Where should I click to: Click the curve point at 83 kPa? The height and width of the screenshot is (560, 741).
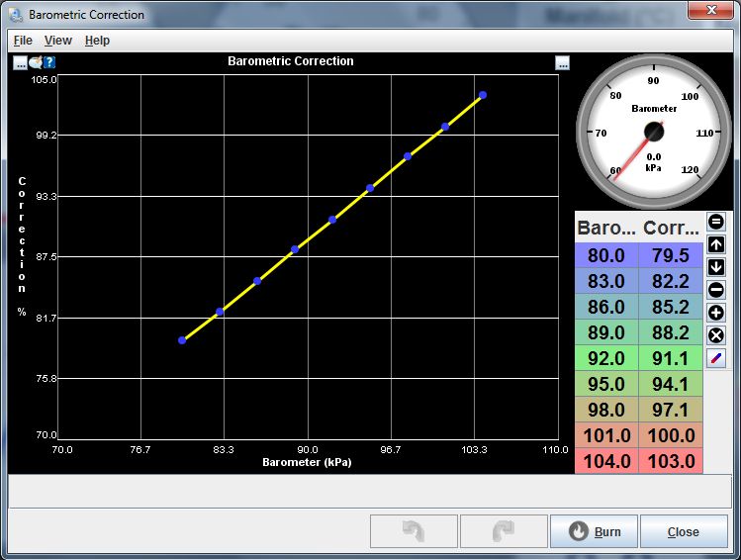tap(220, 312)
